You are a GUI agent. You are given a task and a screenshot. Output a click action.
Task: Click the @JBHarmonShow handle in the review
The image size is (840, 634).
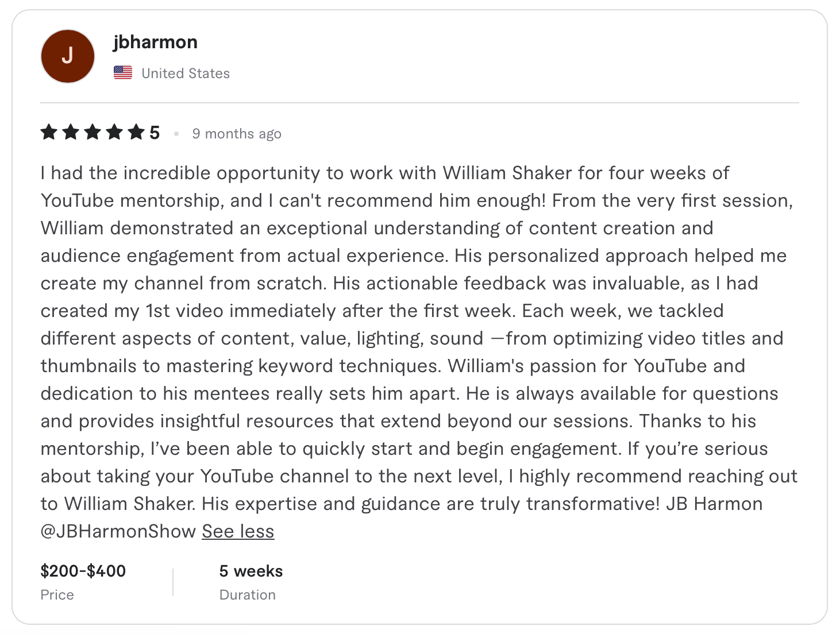coord(118,531)
